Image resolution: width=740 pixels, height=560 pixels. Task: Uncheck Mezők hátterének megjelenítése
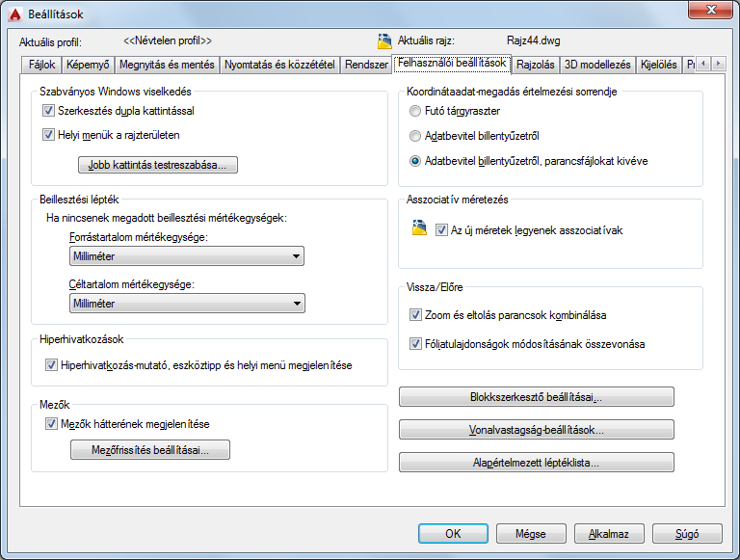51,424
